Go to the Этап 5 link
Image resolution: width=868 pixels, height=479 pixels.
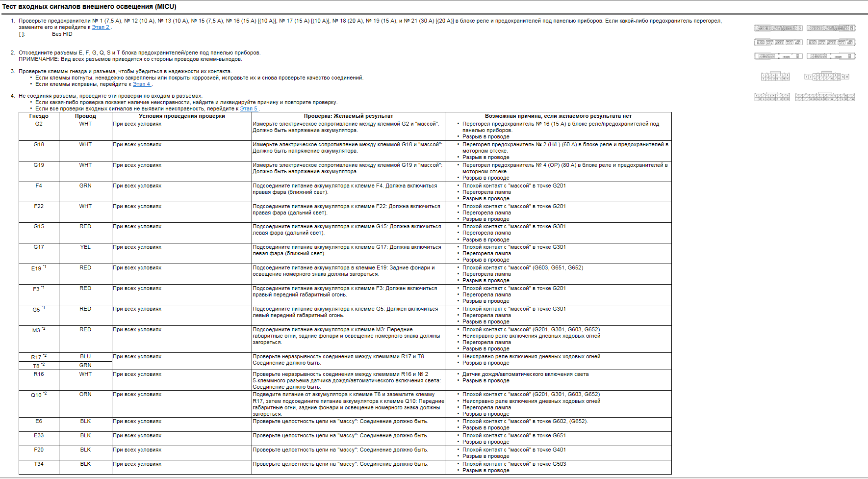(248, 109)
